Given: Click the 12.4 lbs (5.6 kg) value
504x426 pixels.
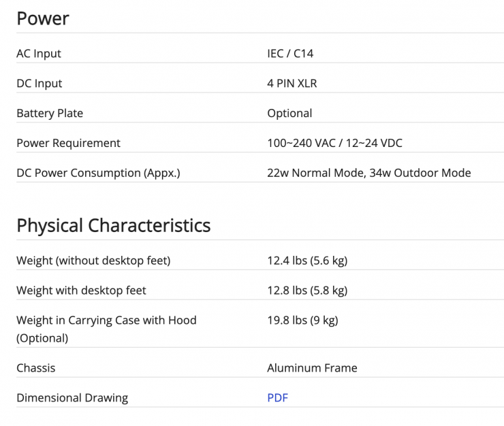Looking at the screenshot, I should [307, 261].
